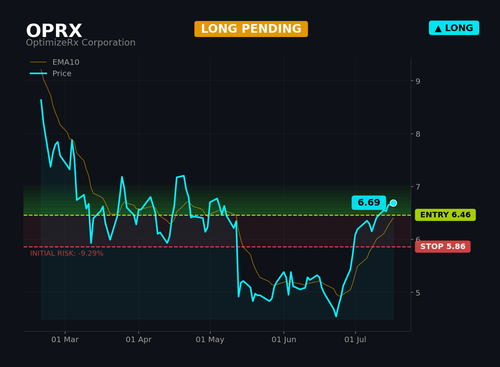This screenshot has height=367, width=500.
Task: Click the current price endpoint dot
Action: point(393,203)
